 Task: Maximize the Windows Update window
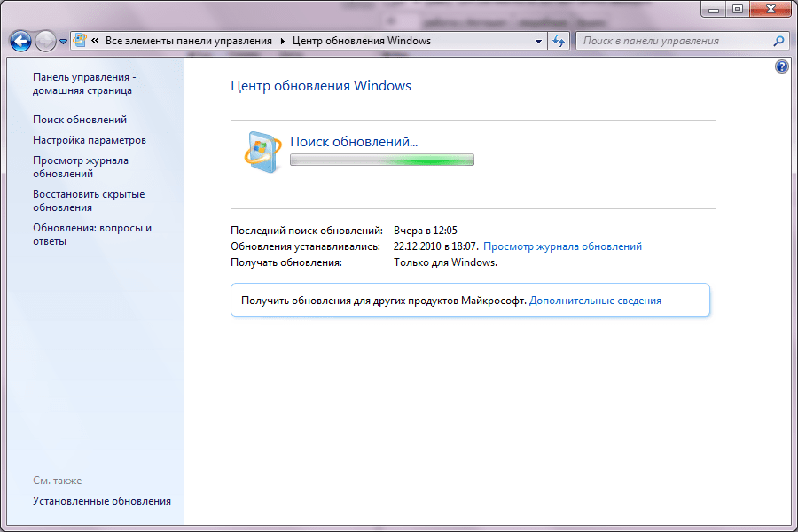[738, 9]
